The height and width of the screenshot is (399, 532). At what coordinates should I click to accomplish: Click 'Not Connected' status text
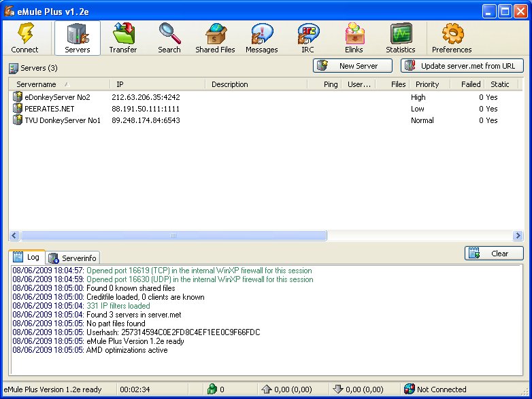pyautogui.click(x=442, y=389)
